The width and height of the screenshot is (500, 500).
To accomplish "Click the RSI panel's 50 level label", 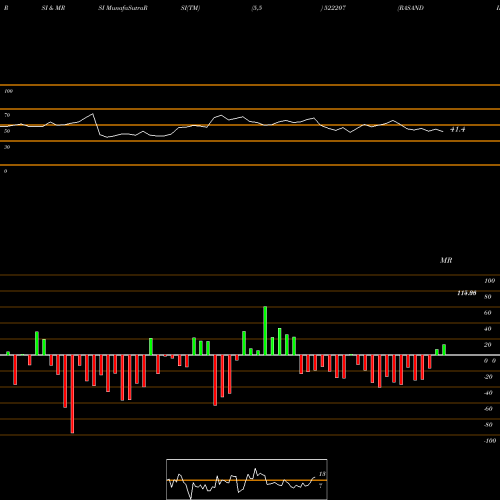I will click(7, 131).
